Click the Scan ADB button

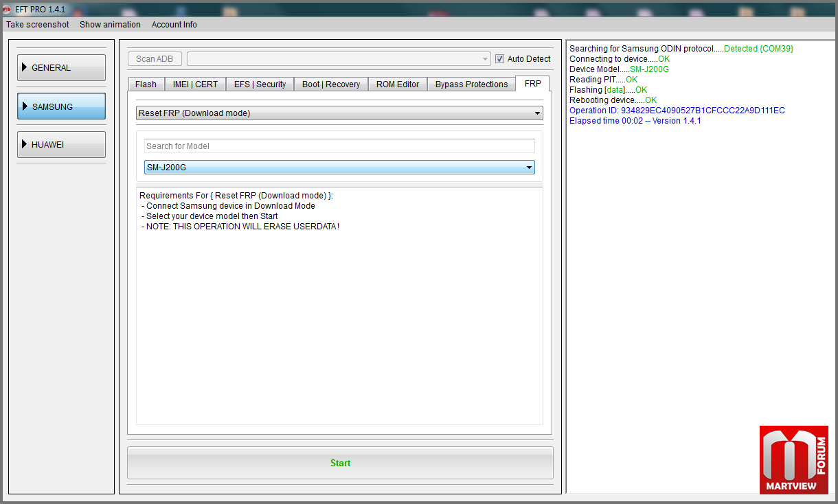pyautogui.click(x=155, y=59)
